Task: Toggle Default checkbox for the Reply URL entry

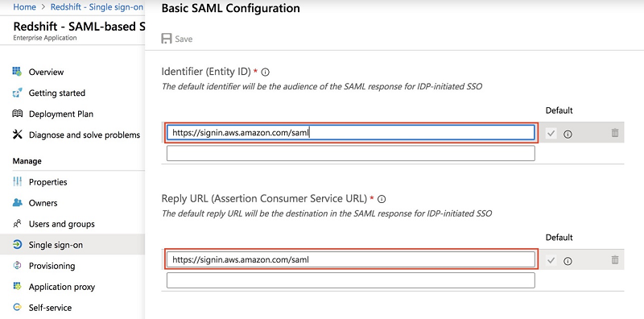Action: click(551, 260)
